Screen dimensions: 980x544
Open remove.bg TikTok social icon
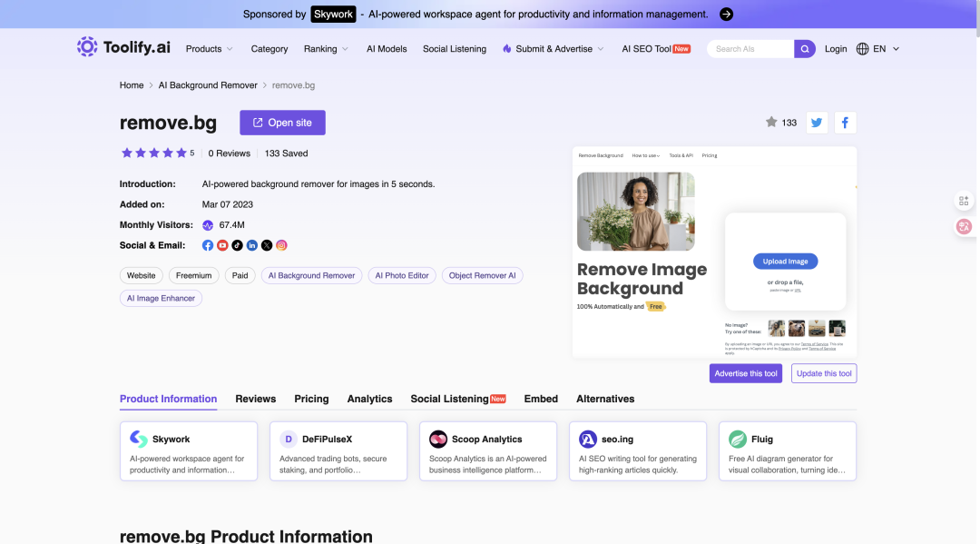[238, 245]
